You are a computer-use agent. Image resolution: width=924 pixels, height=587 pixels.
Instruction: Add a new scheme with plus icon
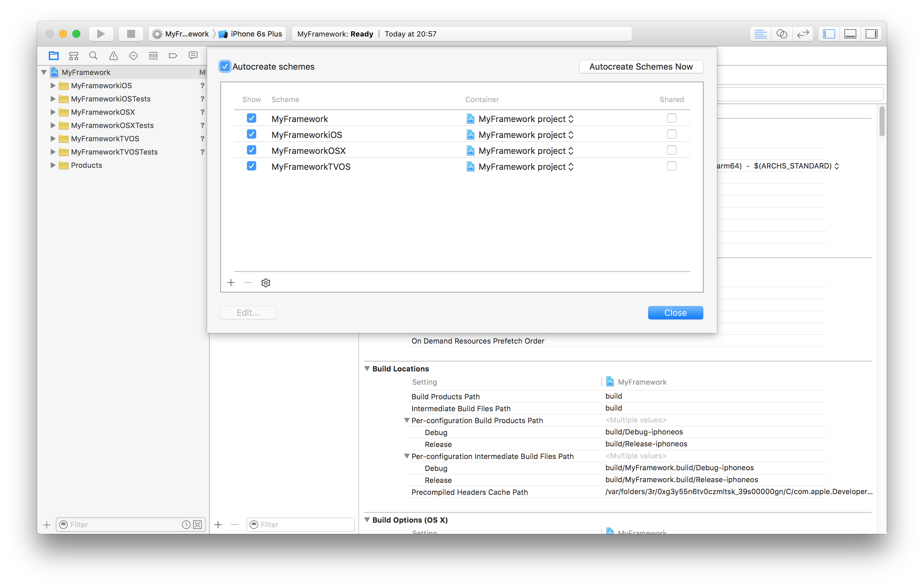pyautogui.click(x=231, y=283)
